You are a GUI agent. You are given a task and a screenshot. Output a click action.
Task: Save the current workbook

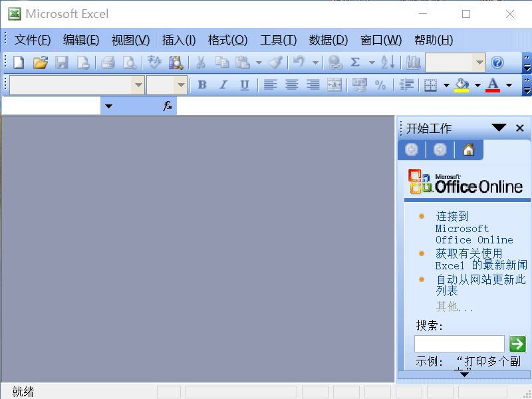tap(62, 62)
